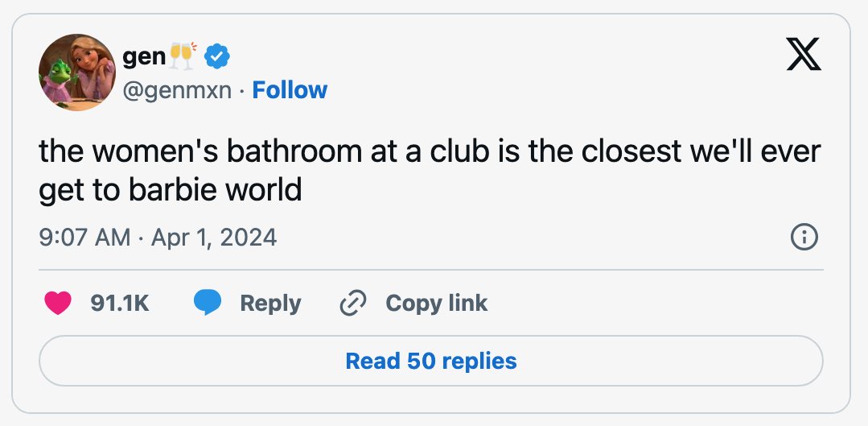
Task: Follow the genmxn account
Action: [290, 89]
